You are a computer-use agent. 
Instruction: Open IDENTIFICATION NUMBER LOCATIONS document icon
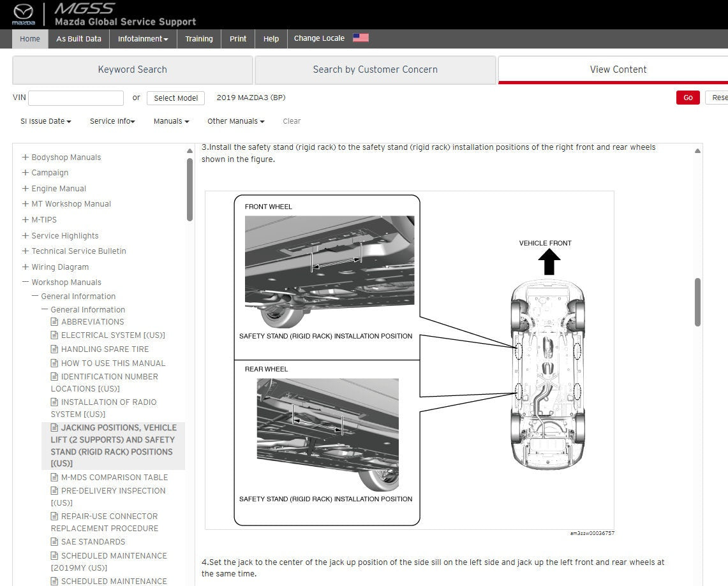click(54, 376)
